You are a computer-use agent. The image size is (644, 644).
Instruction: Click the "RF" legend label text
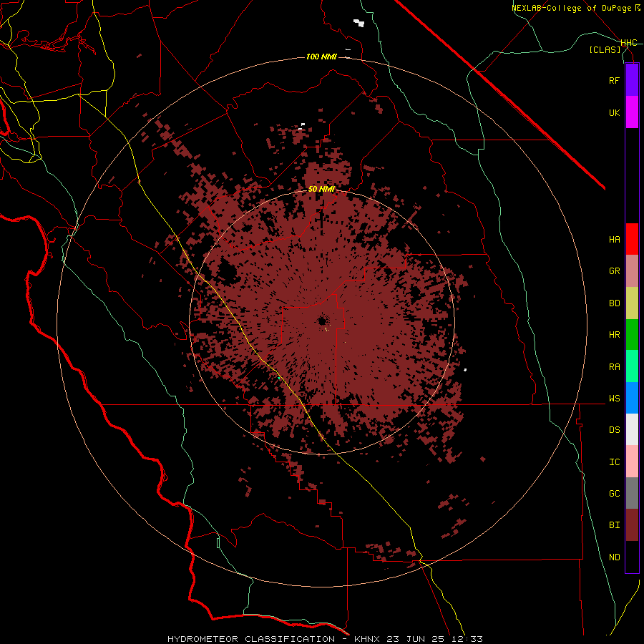tap(614, 80)
